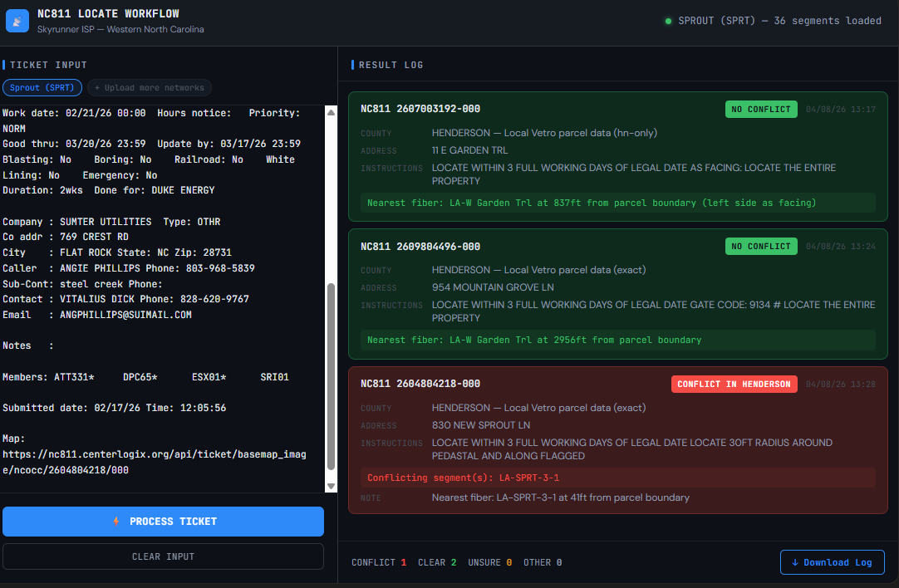Click phone number 828-620-9767 in ticket text
This screenshot has height=588, width=899.
(x=214, y=299)
